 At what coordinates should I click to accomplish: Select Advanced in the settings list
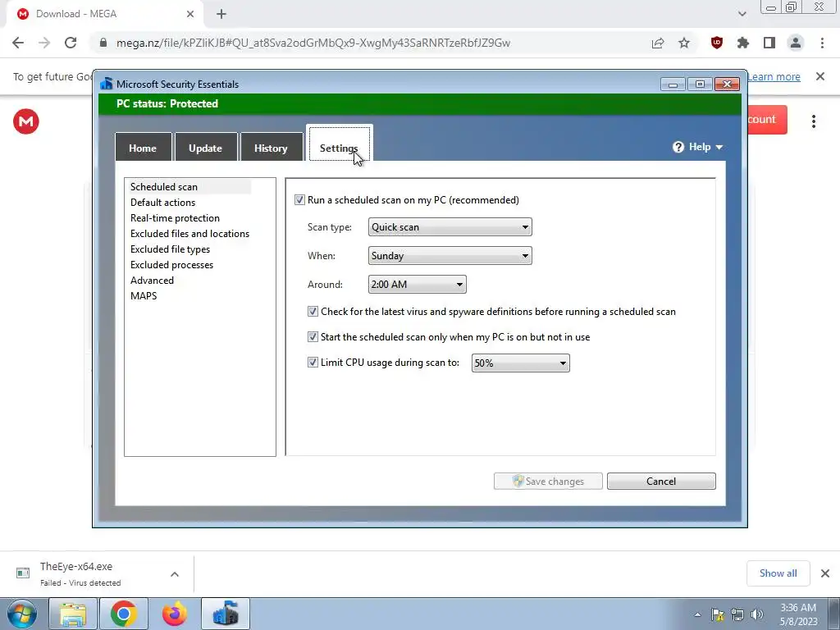(152, 281)
